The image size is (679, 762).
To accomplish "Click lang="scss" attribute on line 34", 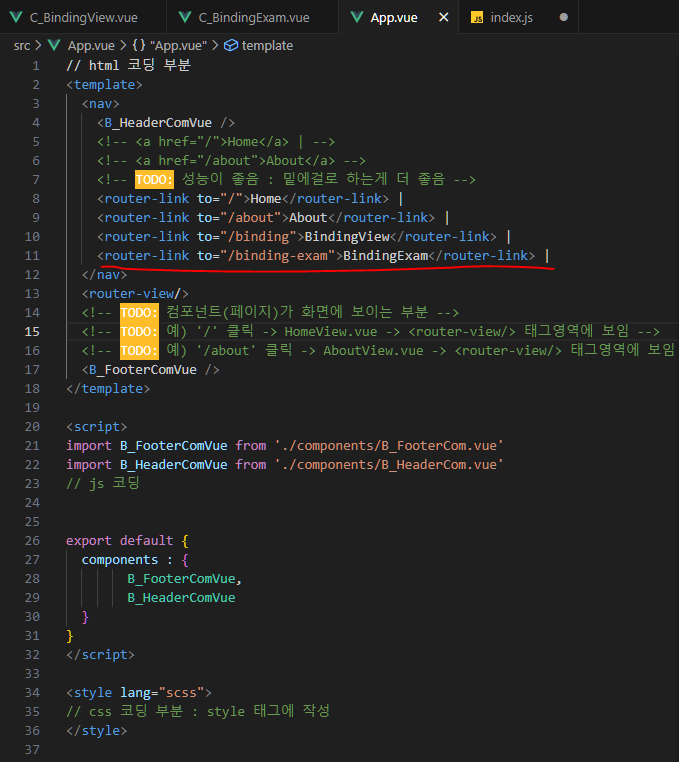I will [x=162, y=693].
